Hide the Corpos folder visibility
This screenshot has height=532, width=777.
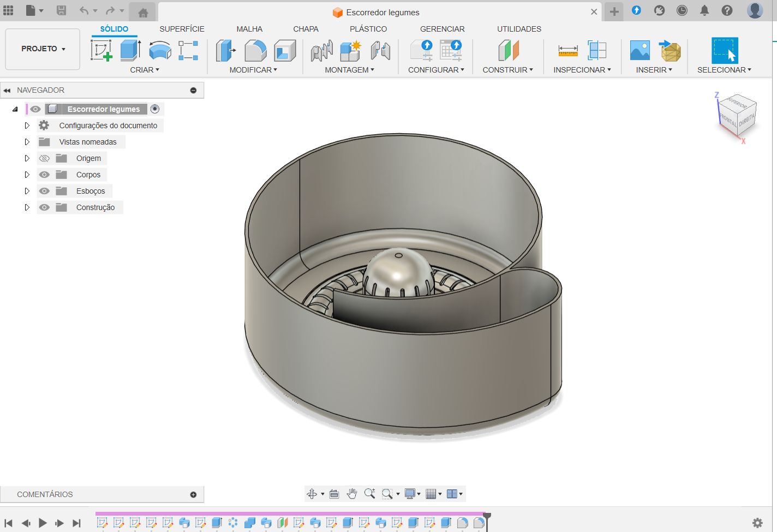45,175
